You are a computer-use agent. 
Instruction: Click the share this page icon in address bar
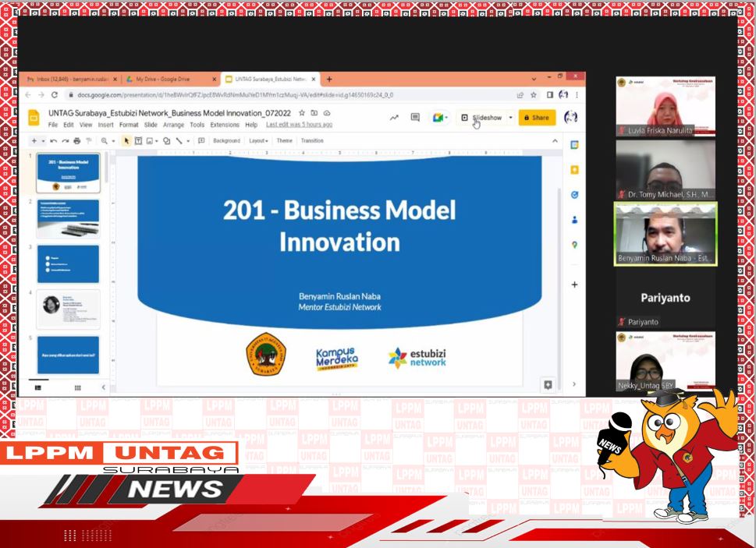pyautogui.click(x=520, y=95)
